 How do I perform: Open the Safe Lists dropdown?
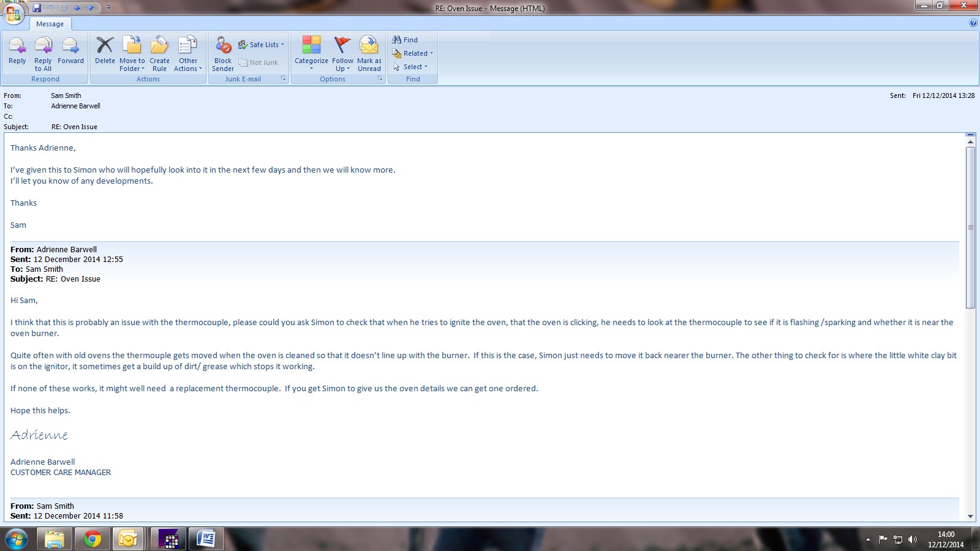(262, 45)
